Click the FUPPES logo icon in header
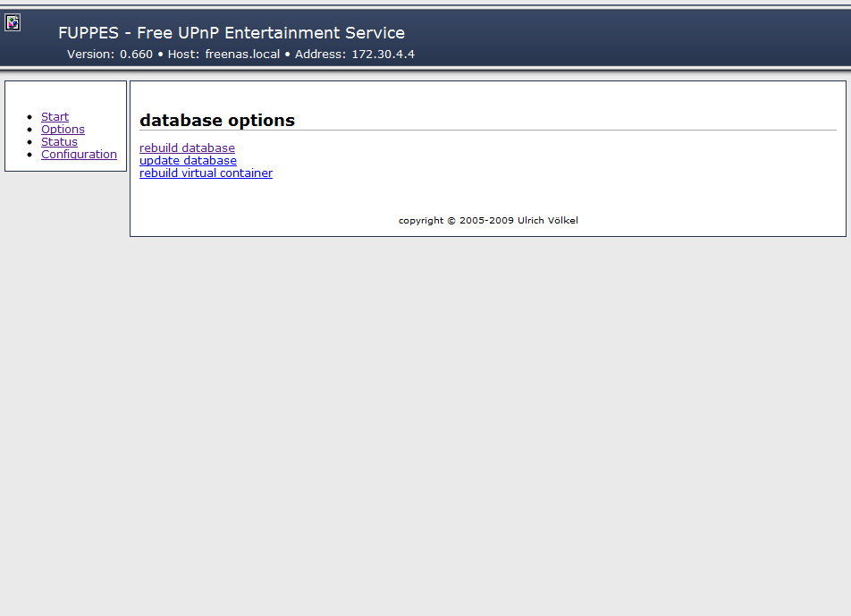 click(x=13, y=22)
